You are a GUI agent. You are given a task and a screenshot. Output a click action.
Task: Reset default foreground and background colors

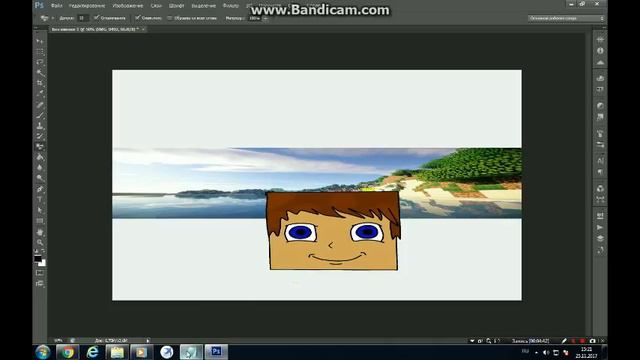tap(36, 251)
